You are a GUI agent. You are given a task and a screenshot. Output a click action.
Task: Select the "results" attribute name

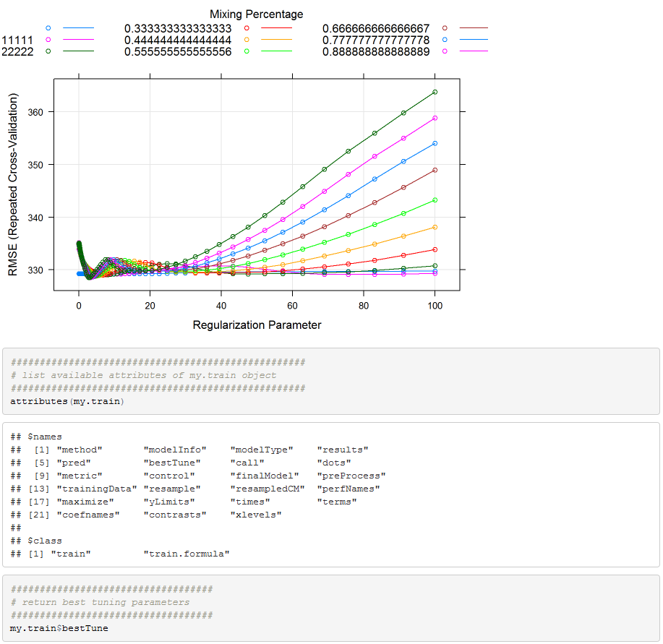(x=343, y=450)
